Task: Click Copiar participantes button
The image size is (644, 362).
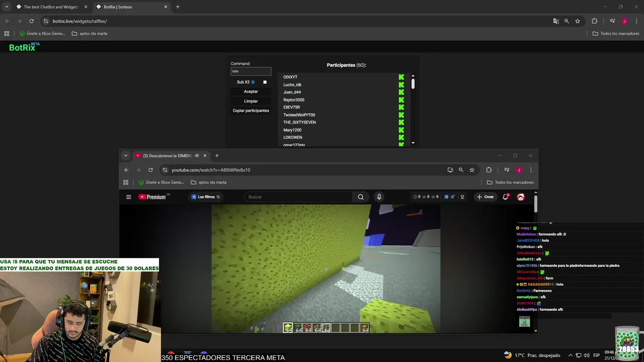Action: pos(251,111)
